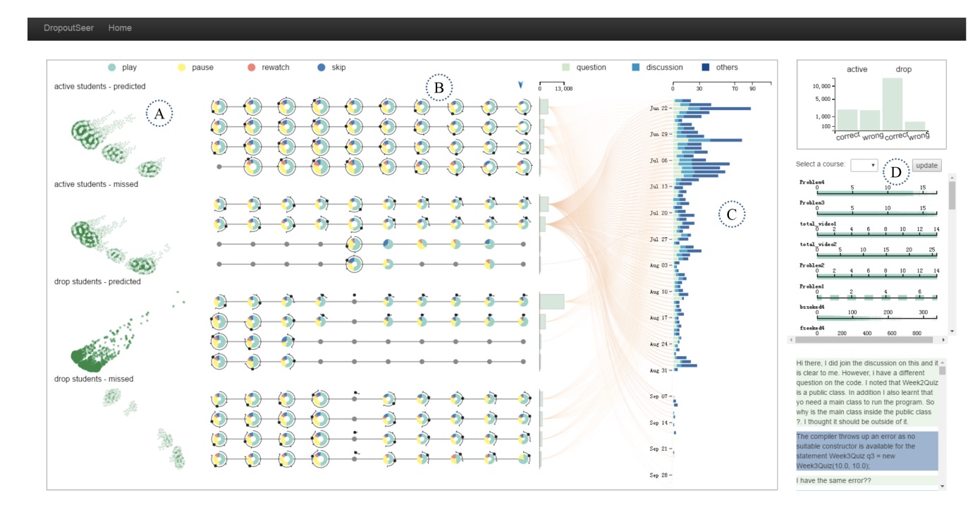This screenshot has height=505, width=980.
Task: Click the Jun 29 date label
Action: coord(659,134)
